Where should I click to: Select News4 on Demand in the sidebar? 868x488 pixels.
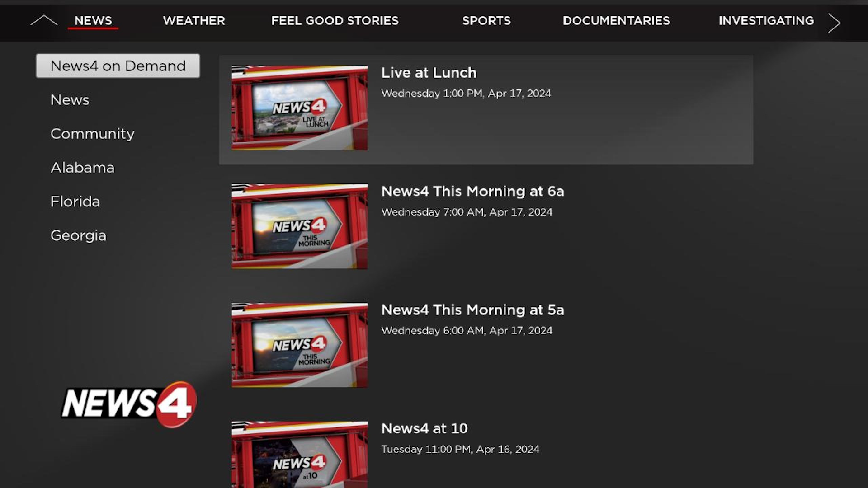tap(118, 66)
